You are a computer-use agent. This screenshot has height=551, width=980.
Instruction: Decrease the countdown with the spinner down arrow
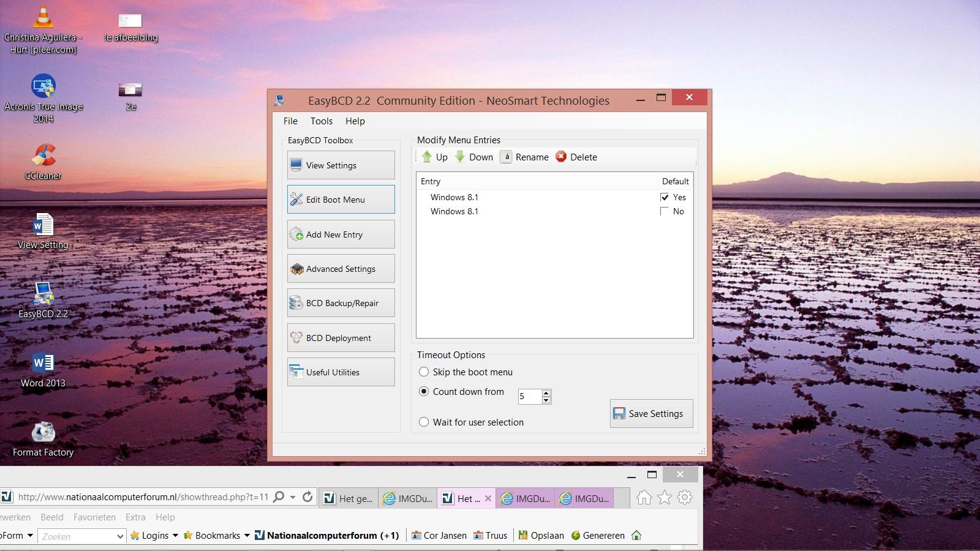[546, 400]
